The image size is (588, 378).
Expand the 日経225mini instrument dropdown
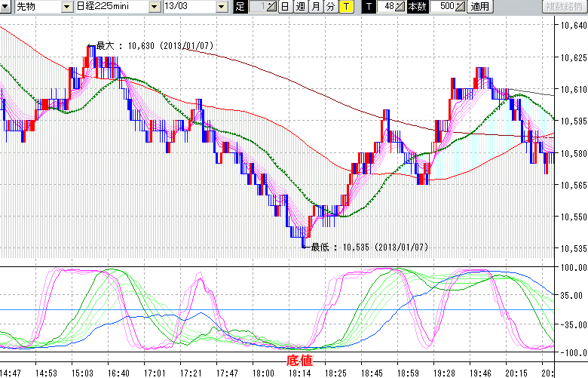[x=154, y=7]
